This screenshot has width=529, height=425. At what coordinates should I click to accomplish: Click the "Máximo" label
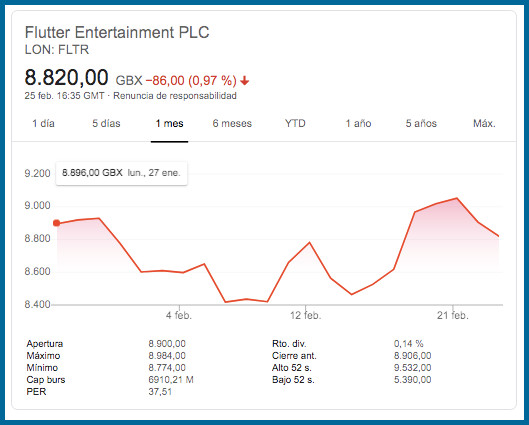click(43, 356)
